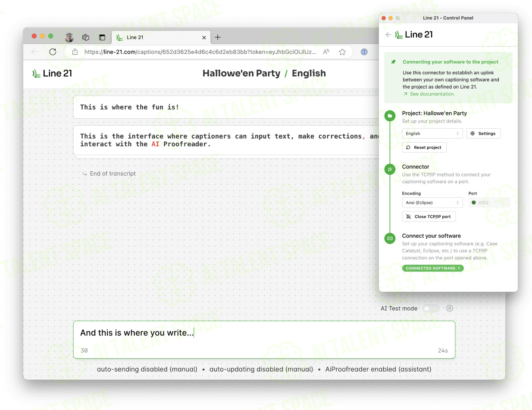View site lock information in address bar
The height and width of the screenshot is (410, 532).
click(x=75, y=52)
